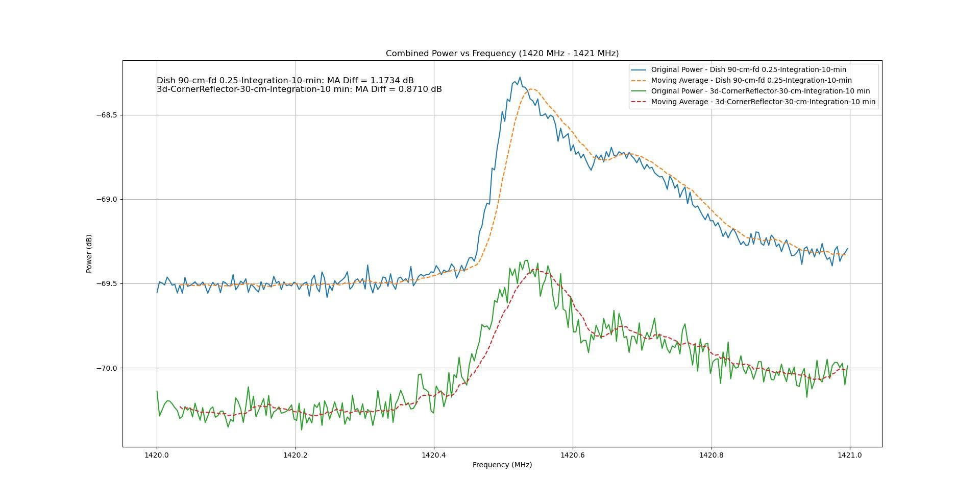Screen dimensions: 980x502
Task: Click the red dashed line sample in legend
Action: pyautogui.click(x=639, y=102)
